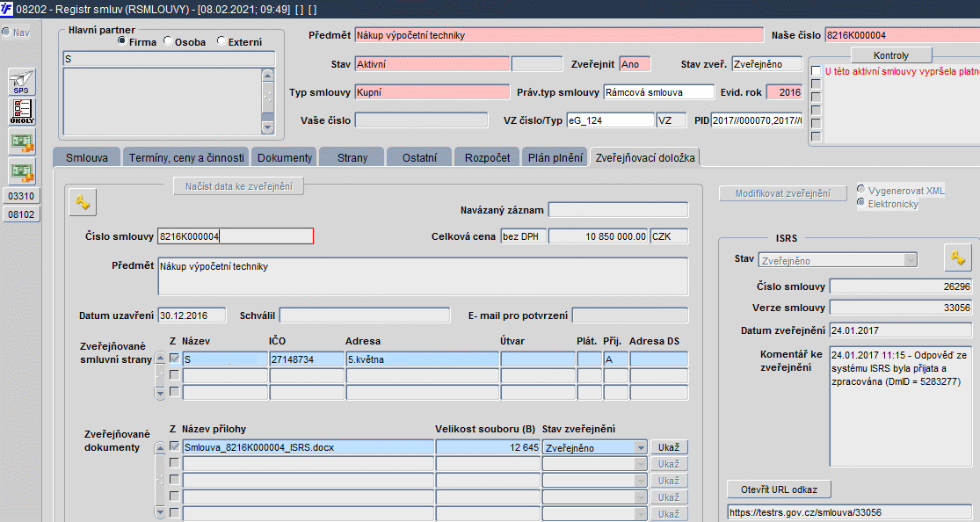
Task: Choose the Elektronicky radio option
Action: tap(861, 202)
